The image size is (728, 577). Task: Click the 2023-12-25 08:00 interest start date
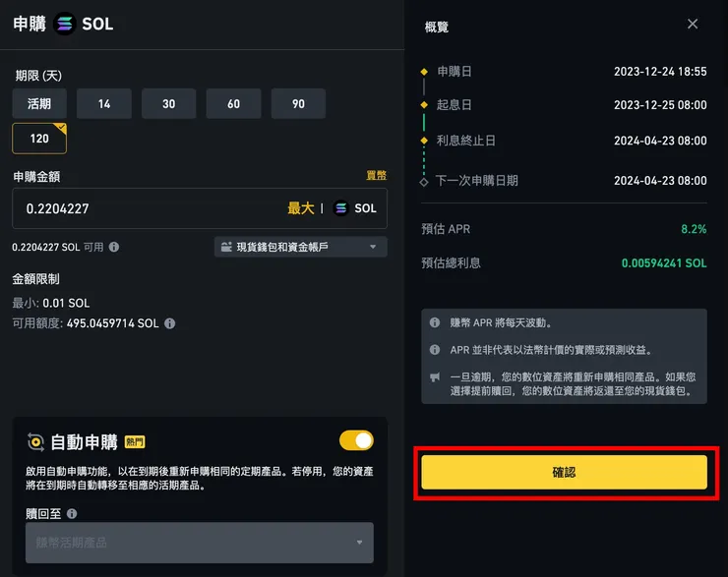click(x=660, y=105)
